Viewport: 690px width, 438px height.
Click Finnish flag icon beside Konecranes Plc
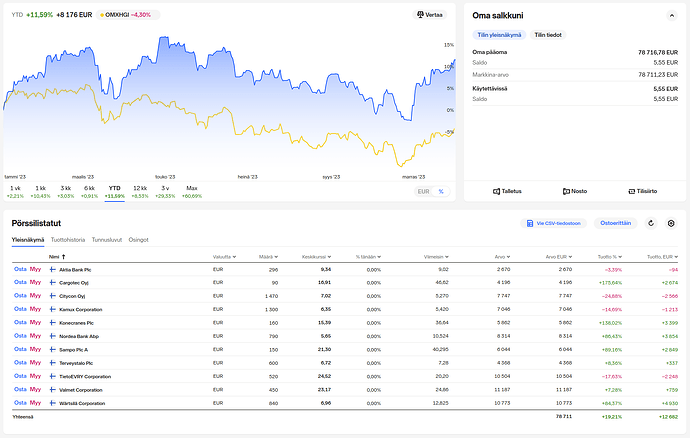pyautogui.click(x=52, y=323)
